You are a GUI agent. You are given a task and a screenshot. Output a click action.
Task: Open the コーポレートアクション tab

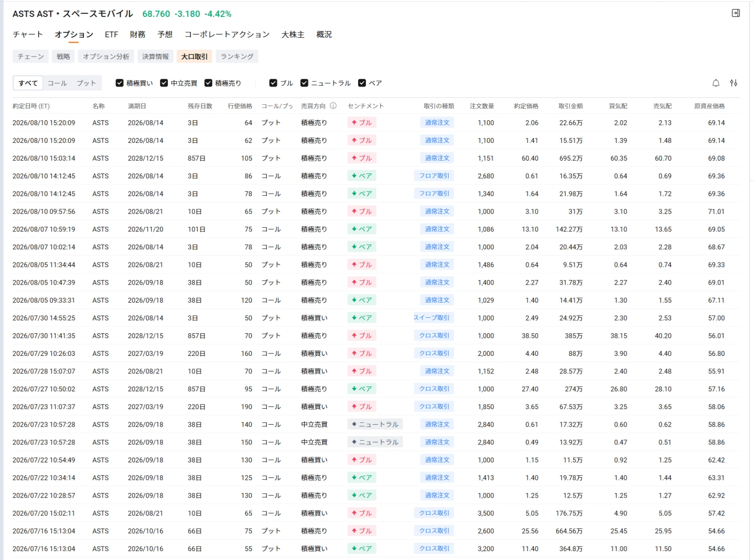coord(227,34)
